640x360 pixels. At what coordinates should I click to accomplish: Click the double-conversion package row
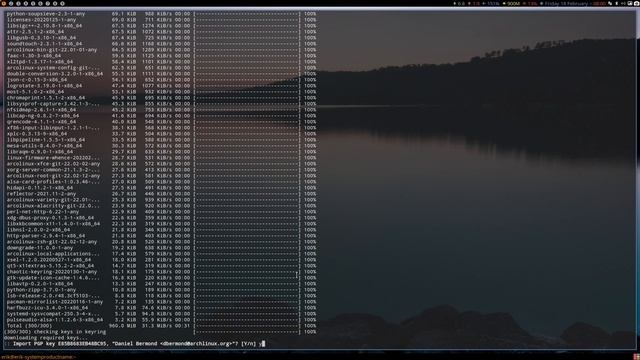click(x=161, y=74)
